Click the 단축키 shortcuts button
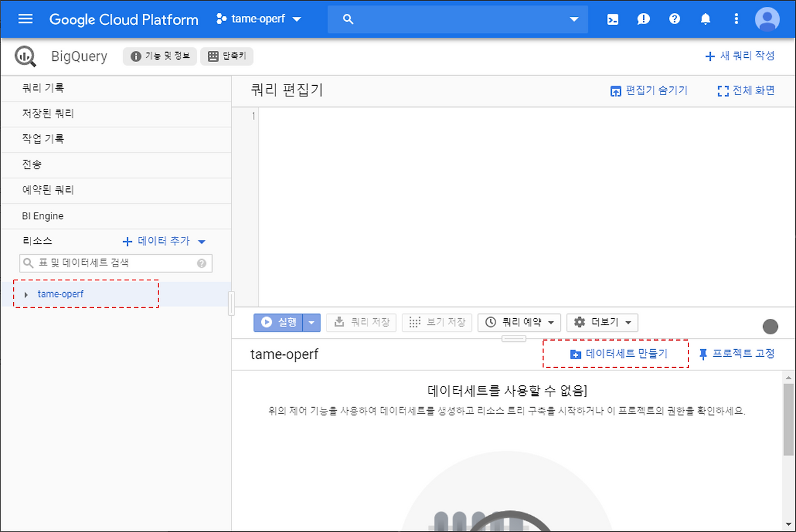Viewport: 796px width, 532px height. pyautogui.click(x=226, y=57)
